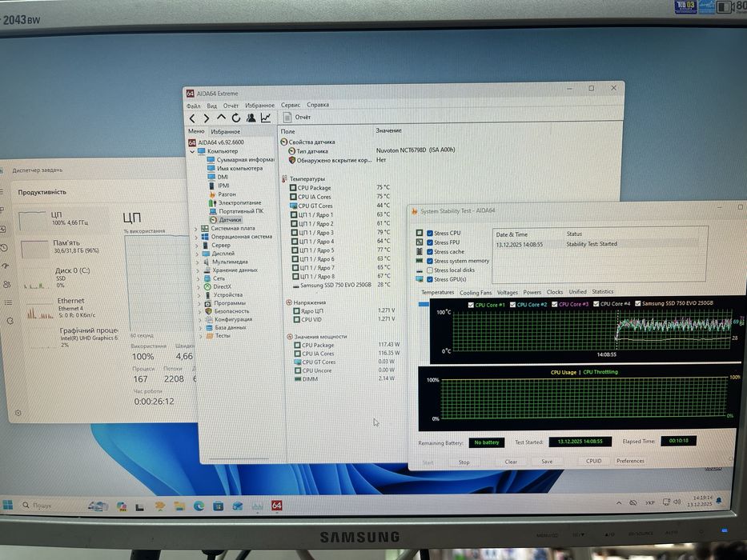This screenshot has height=560, width=747.
Task: Uncheck the Stress GPU(s) checkbox
Action: coord(430,279)
